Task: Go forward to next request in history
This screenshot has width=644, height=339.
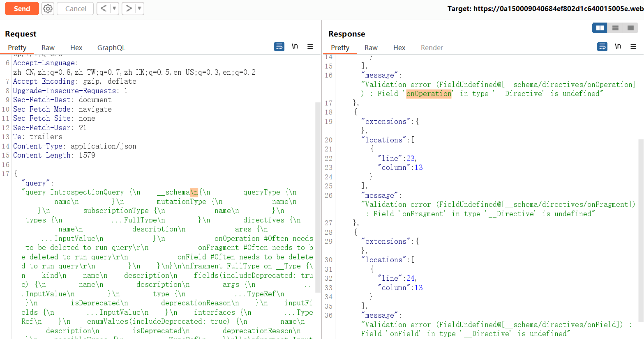Action: click(129, 8)
